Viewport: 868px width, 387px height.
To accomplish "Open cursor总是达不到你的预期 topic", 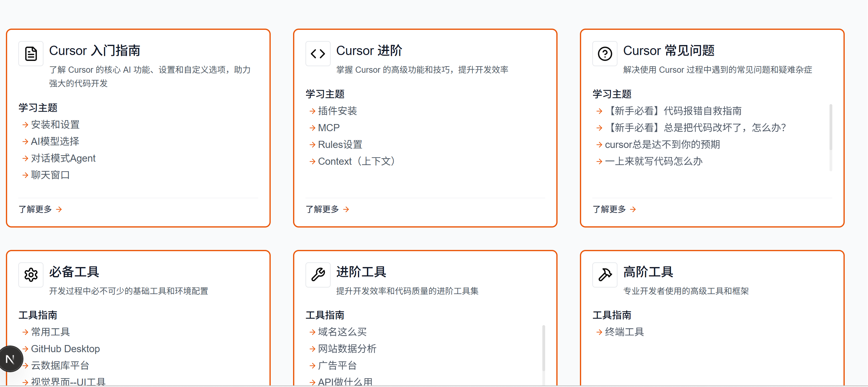I will pos(662,145).
